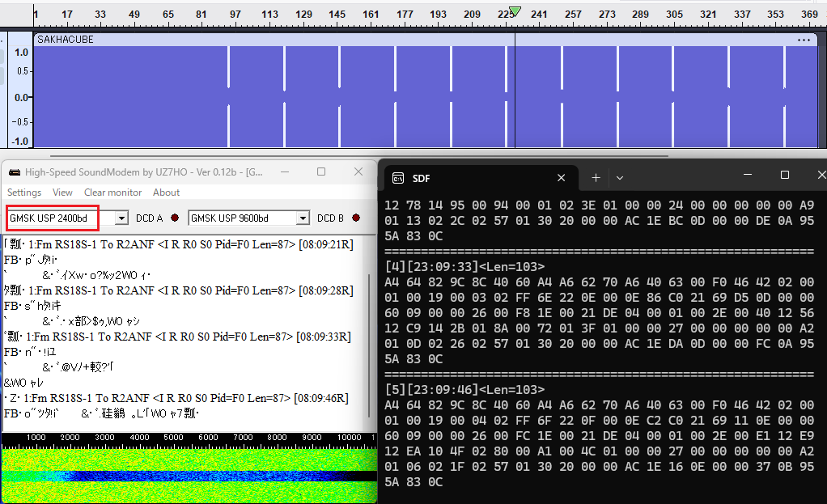The width and height of the screenshot is (827, 504).
Task: Open the SoundModem View menu
Action: (62, 193)
